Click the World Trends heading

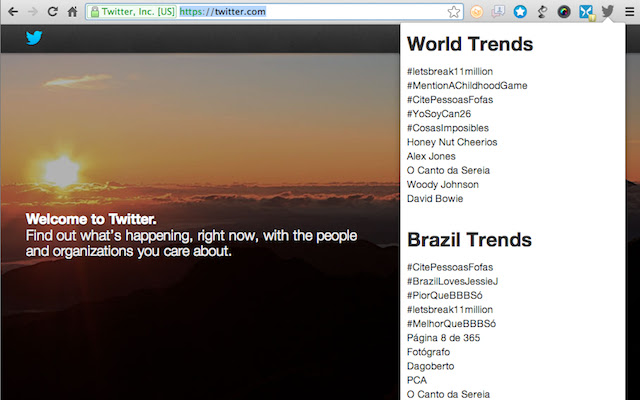[470, 44]
